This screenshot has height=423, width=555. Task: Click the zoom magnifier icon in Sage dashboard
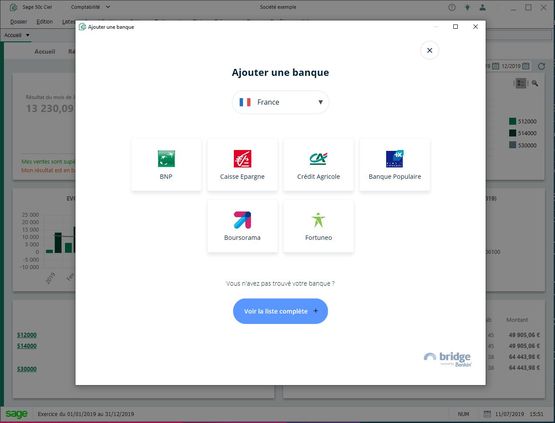pyautogui.click(x=535, y=84)
